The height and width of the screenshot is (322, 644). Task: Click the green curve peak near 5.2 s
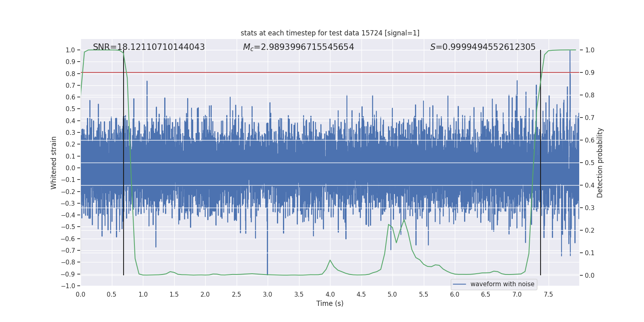404,220
